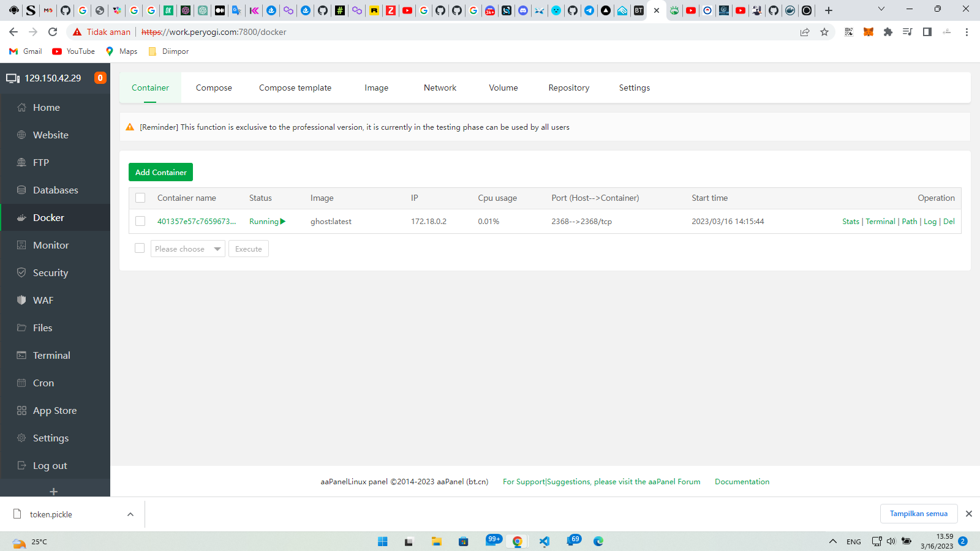This screenshot has height=551, width=980.
Task: Bookmark this page with the star icon
Action: (824, 32)
